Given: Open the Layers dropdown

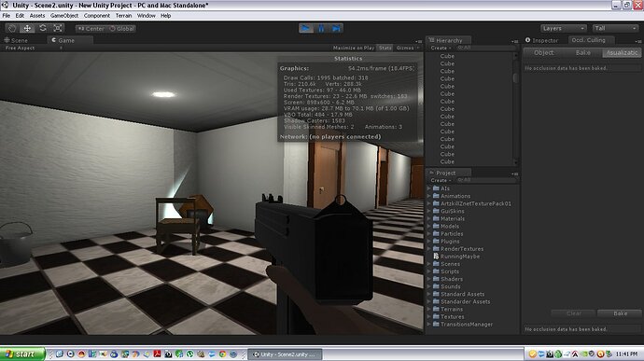Looking at the screenshot, I should (564, 28).
